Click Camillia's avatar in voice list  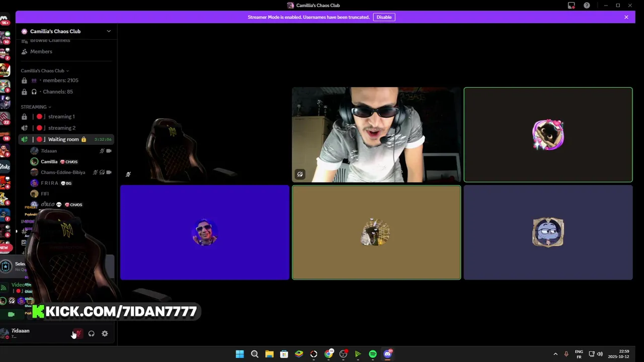34,162
